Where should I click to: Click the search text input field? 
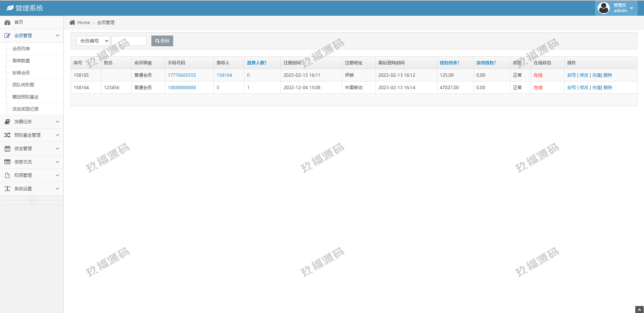click(x=129, y=41)
